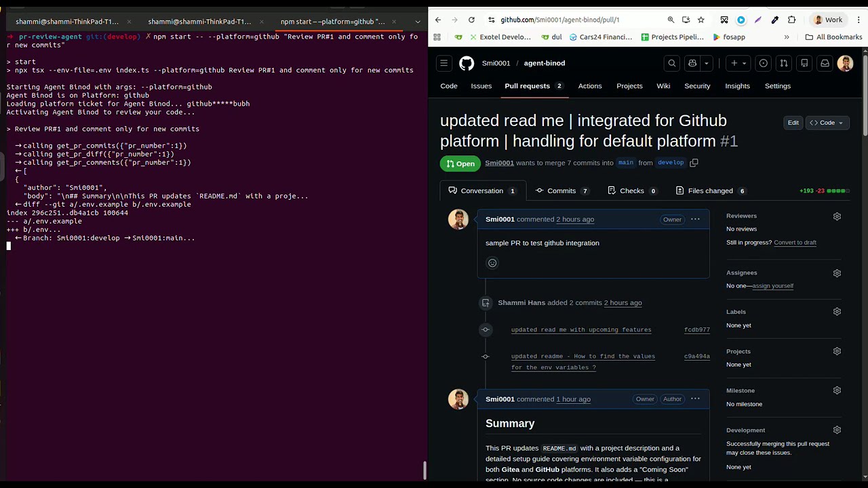Open the browser Extensions puzzle icon
Image resolution: width=868 pixels, height=488 pixels.
(x=791, y=20)
